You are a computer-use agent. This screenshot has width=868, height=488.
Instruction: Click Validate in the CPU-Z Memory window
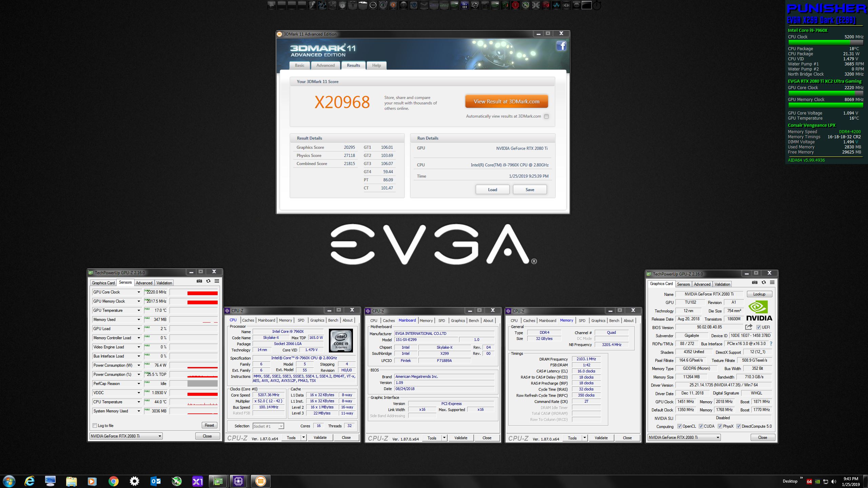coord(601,438)
